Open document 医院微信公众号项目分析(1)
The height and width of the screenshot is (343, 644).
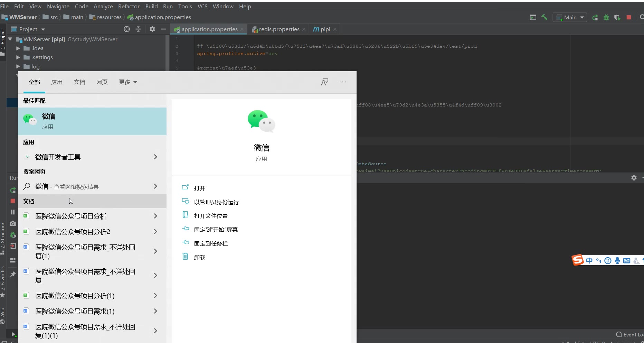(92, 296)
